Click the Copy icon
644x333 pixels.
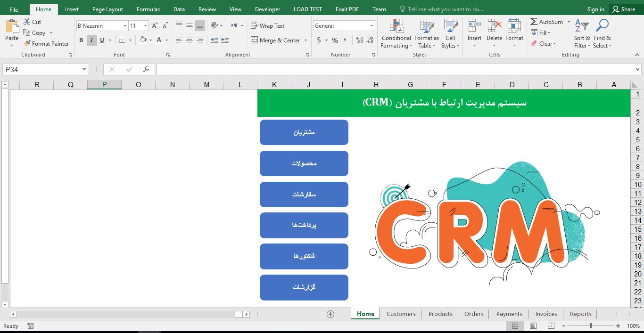click(27, 33)
